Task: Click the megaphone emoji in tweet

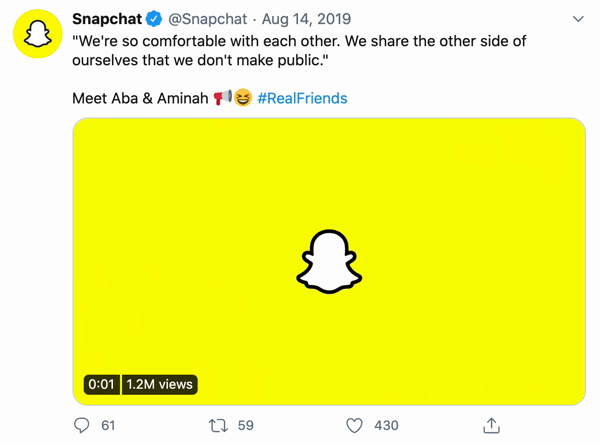Action: point(222,97)
